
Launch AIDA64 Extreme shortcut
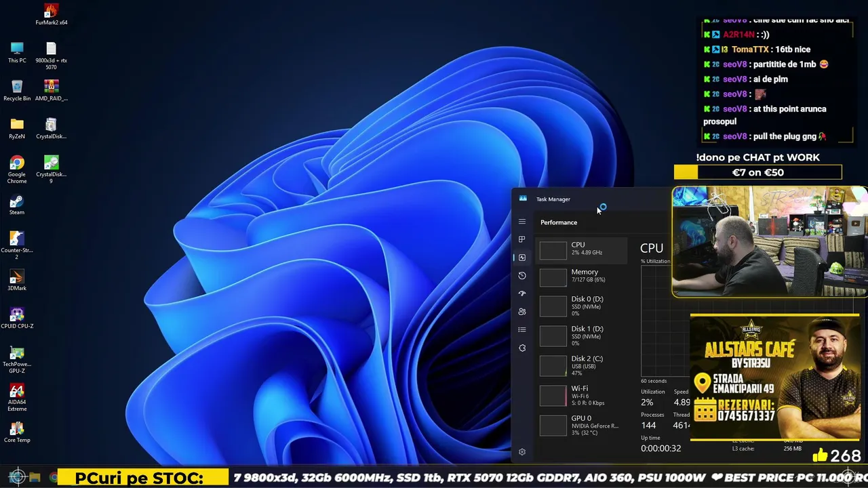[17, 397]
